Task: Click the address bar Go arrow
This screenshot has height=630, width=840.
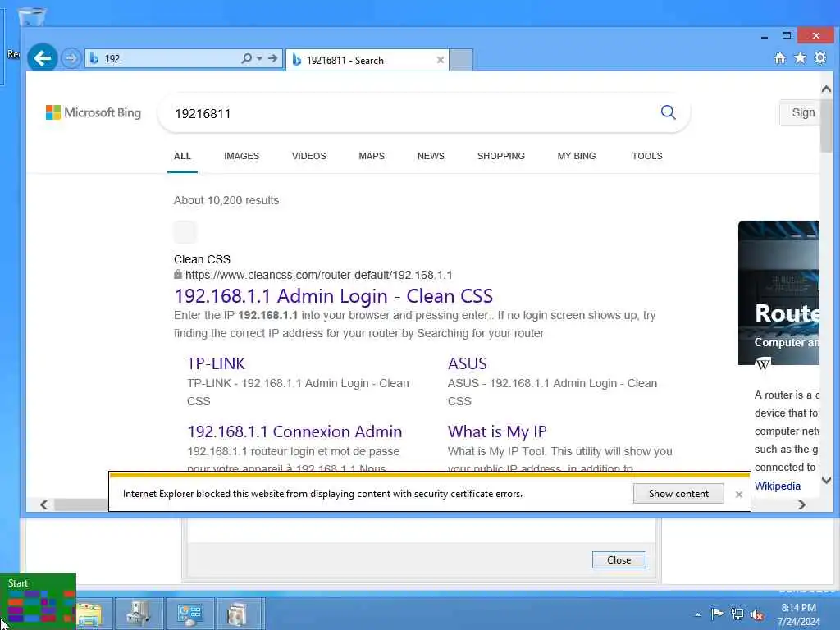Action: tap(272, 58)
